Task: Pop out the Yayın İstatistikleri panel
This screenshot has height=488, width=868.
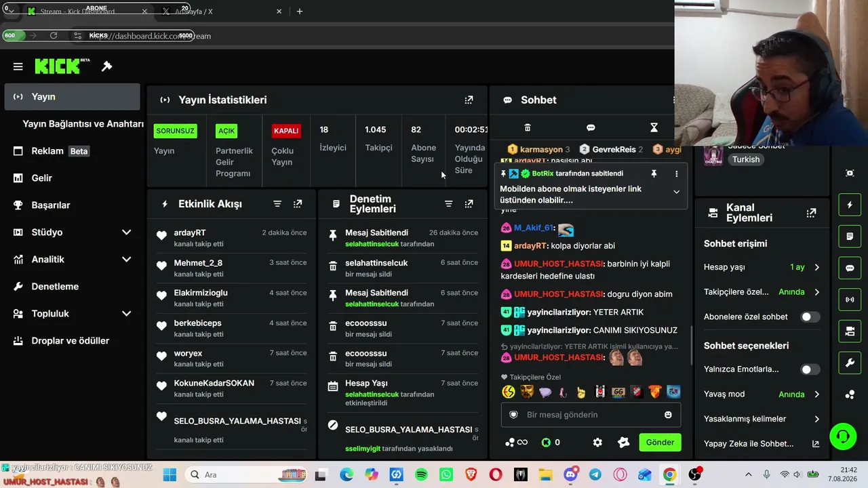Action: pos(469,100)
